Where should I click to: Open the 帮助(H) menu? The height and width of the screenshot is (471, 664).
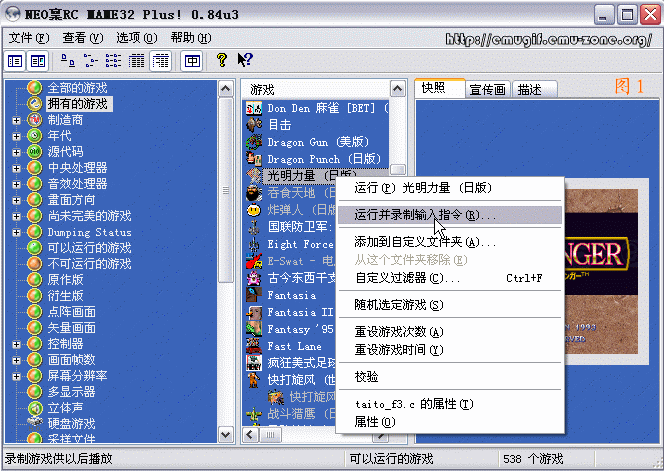[x=191, y=38]
